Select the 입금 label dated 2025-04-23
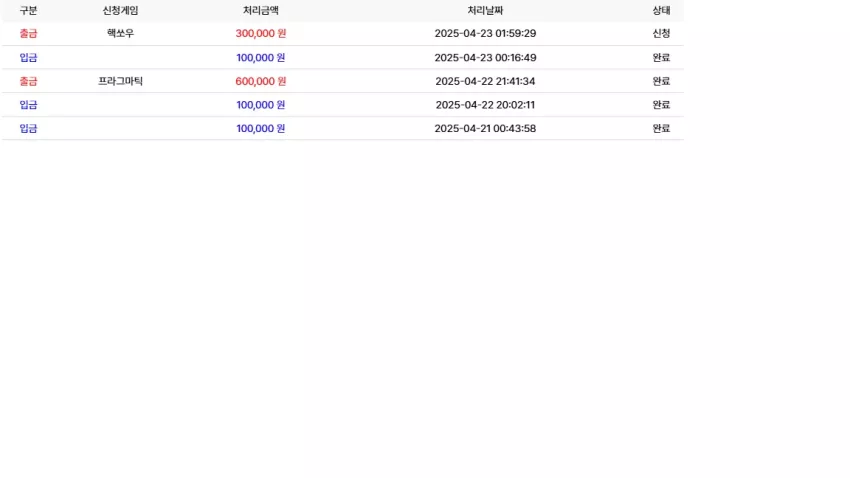This screenshot has width=850, height=478. pos(28,57)
